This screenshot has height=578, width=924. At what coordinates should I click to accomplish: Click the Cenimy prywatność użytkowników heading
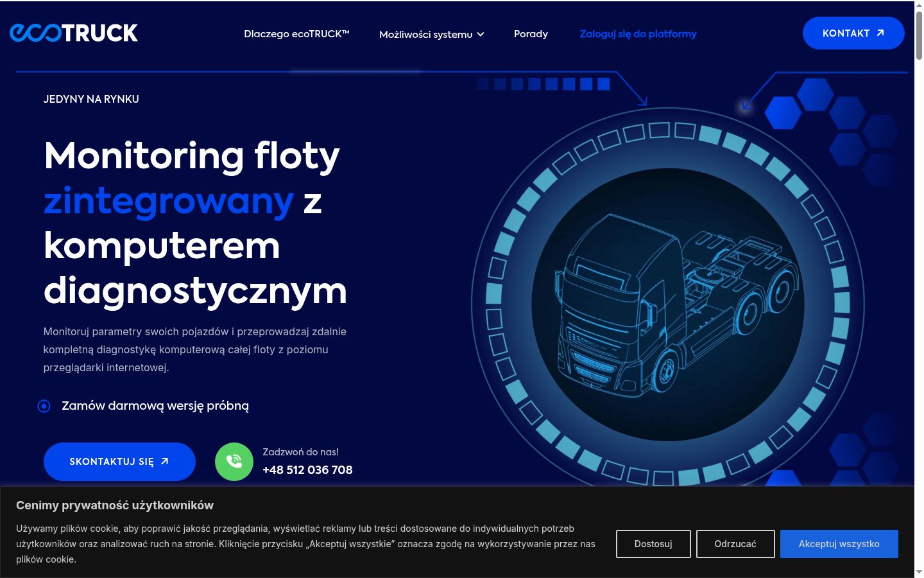click(x=115, y=505)
